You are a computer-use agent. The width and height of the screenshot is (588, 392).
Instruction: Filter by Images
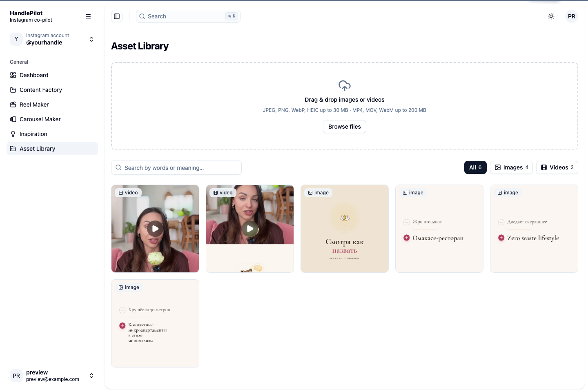pos(511,167)
